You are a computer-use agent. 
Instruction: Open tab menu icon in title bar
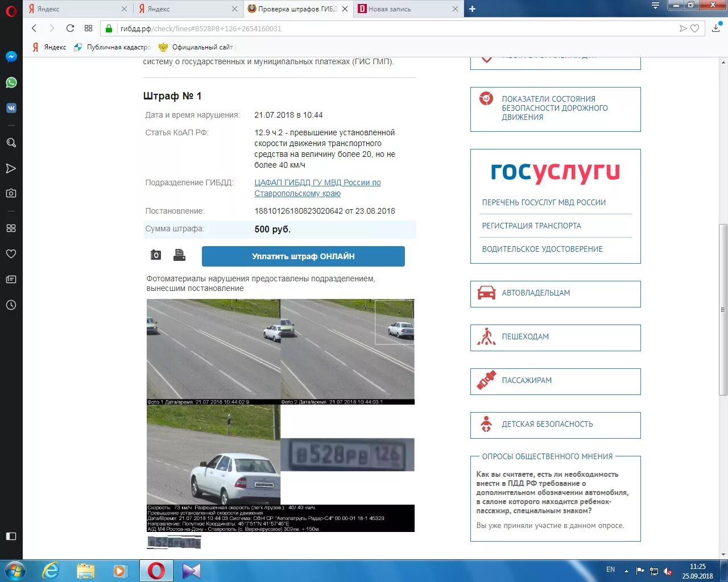point(655,6)
